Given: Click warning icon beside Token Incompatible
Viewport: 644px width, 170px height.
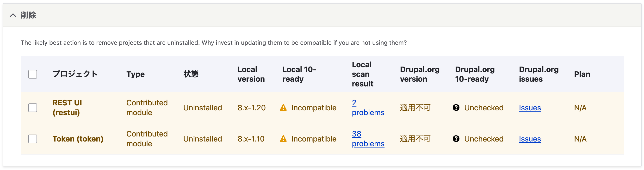Looking at the screenshot, I should (283, 139).
